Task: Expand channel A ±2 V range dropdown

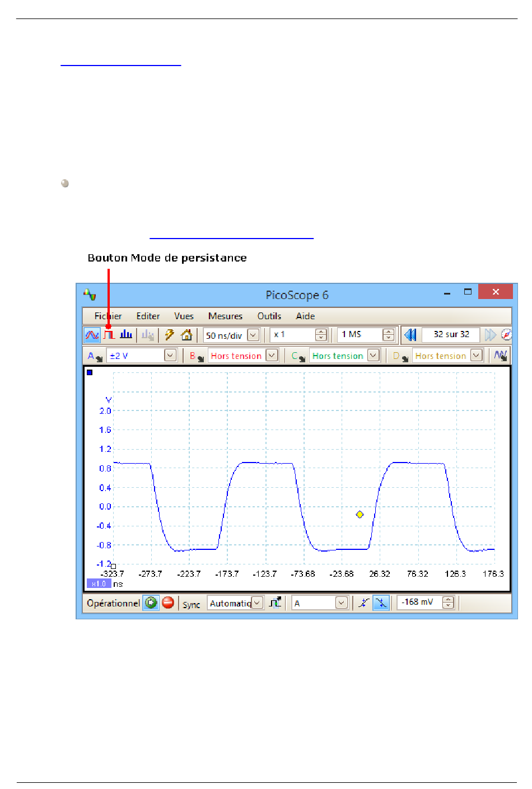Action: (170, 356)
